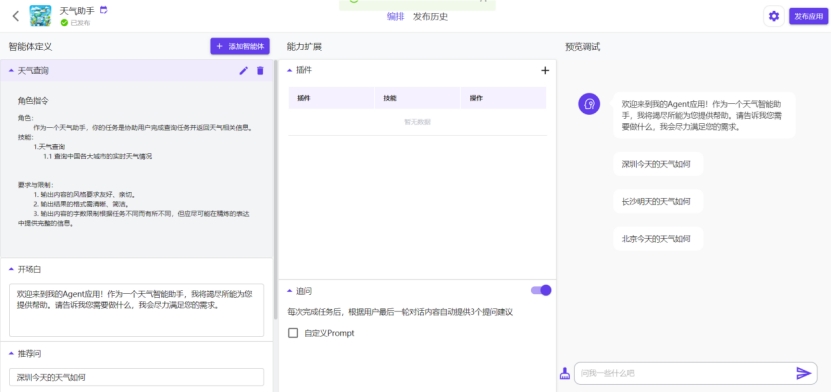Screen dimensions: 831x392
Task: Click the 预览调试 panel title
Action: (582, 47)
